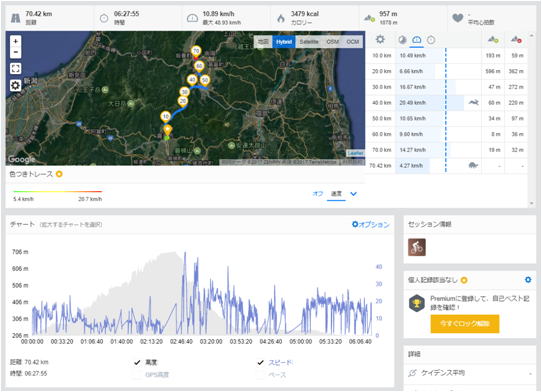Viewport: 542px width, 392px height.
Task: Click the 3479 kcal value
Action: coord(305,14)
